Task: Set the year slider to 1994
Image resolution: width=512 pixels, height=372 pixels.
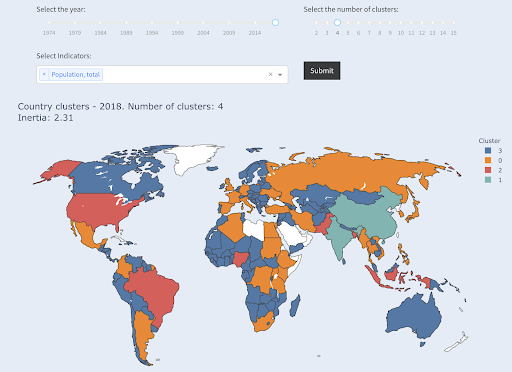Action: point(152,23)
